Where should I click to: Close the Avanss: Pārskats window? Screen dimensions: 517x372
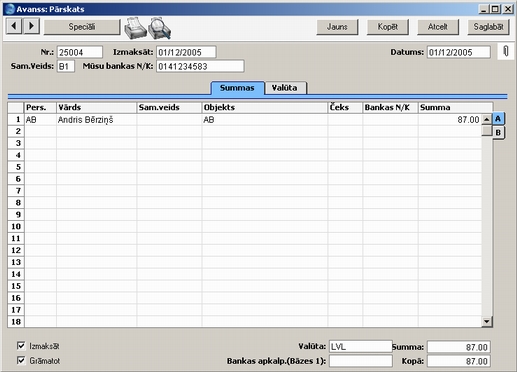coord(508,9)
